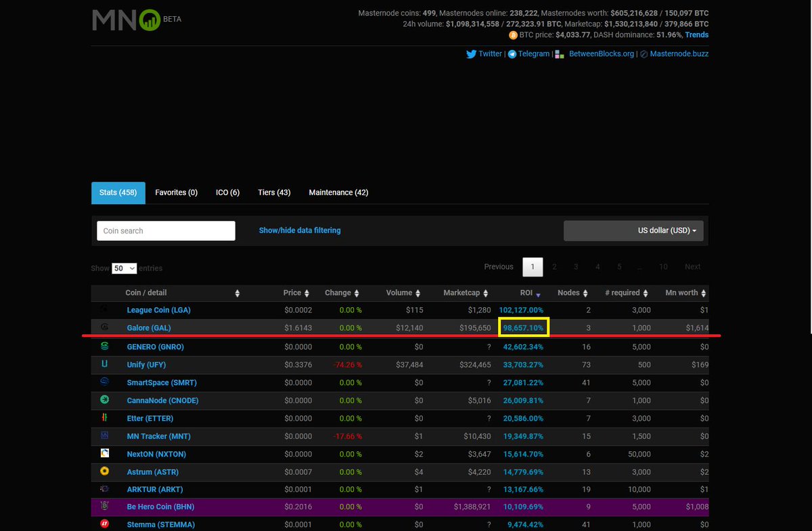Click Show/hide data filtering link
The width and height of the screenshot is (812, 531).
point(300,231)
